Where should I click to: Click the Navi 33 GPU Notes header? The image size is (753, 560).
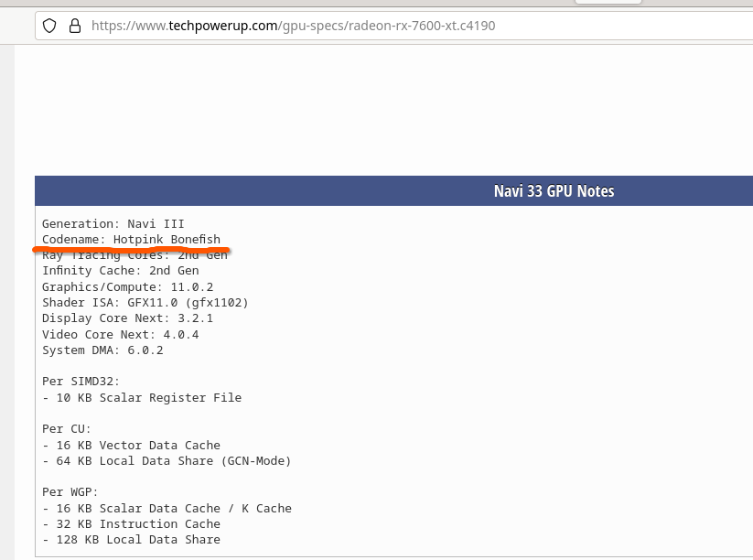(554, 191)
